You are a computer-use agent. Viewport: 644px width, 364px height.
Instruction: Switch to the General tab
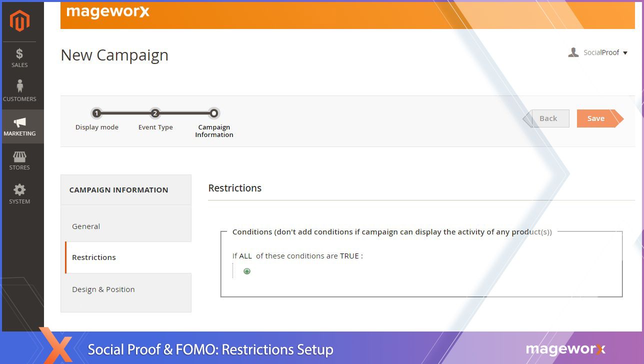click(x=86, y=226)
